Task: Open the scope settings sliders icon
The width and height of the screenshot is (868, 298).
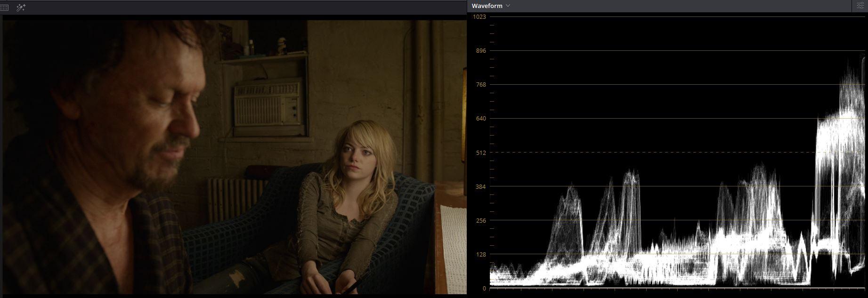Action: 860,6
